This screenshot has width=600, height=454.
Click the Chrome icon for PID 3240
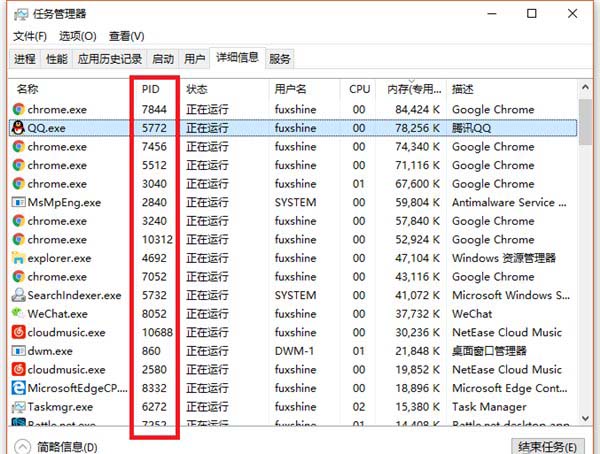[x=18, y=221]
